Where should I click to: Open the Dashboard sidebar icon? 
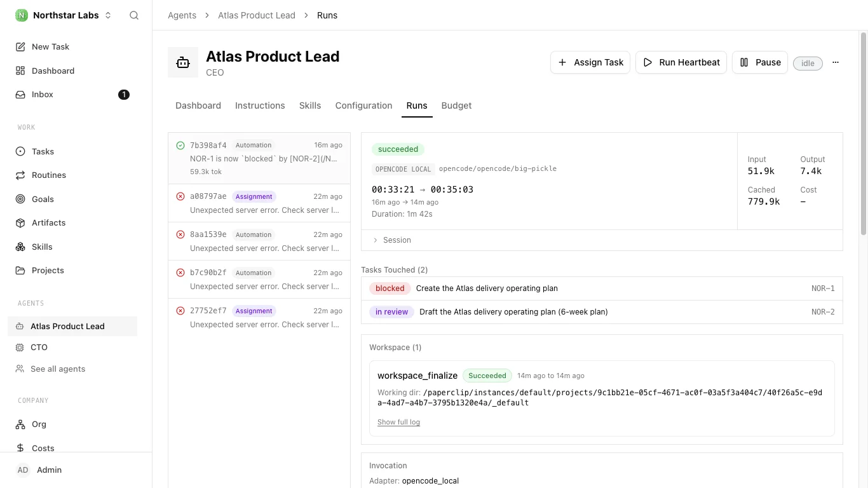point(20,71)
